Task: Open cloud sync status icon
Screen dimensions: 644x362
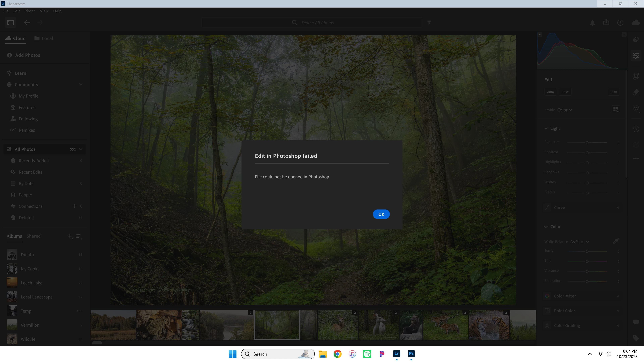Action: point(635,23)
